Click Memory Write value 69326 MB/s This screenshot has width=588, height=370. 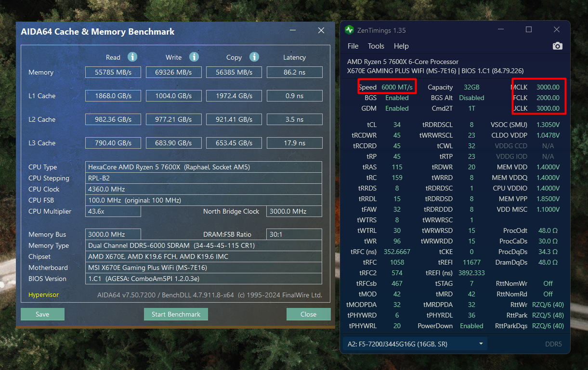coord(173,72)
